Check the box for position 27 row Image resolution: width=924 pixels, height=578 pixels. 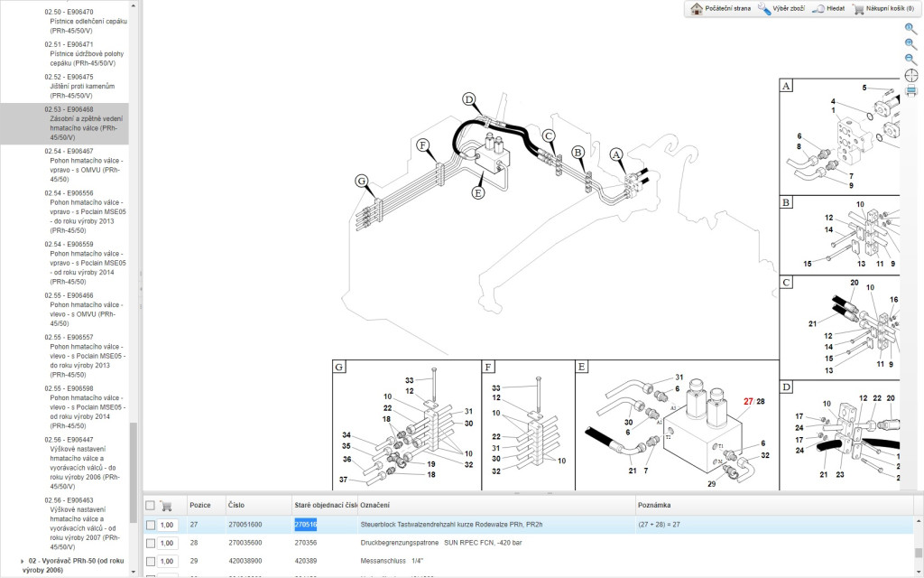pos(151,525)
